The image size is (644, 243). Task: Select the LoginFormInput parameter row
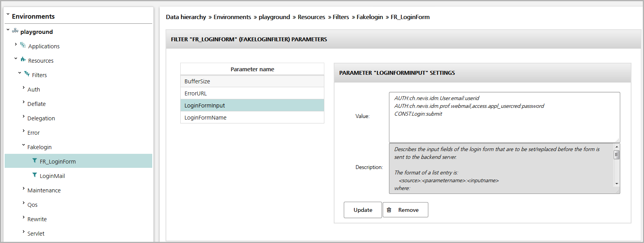(x=252, y=105)
